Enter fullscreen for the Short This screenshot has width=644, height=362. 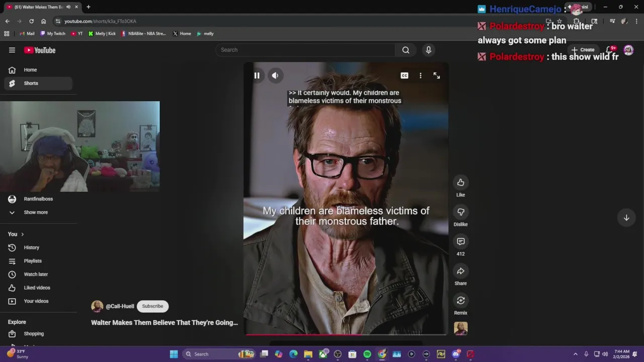point(437,75)
